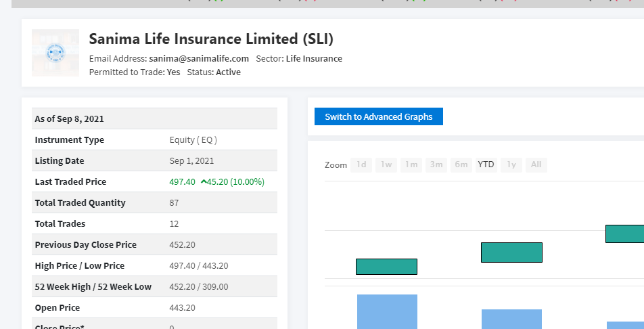Click the traded quantity value 87
Viewport: 644px width, 329px height.
point(174,202)
